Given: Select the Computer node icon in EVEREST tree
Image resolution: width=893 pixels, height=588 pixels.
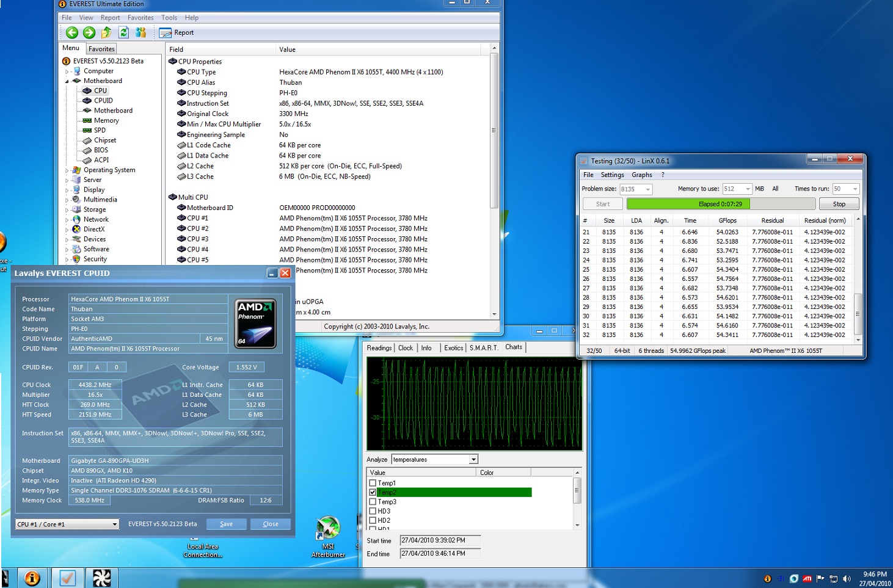Looking at the screenshot, I should click(x=77, y=71).
